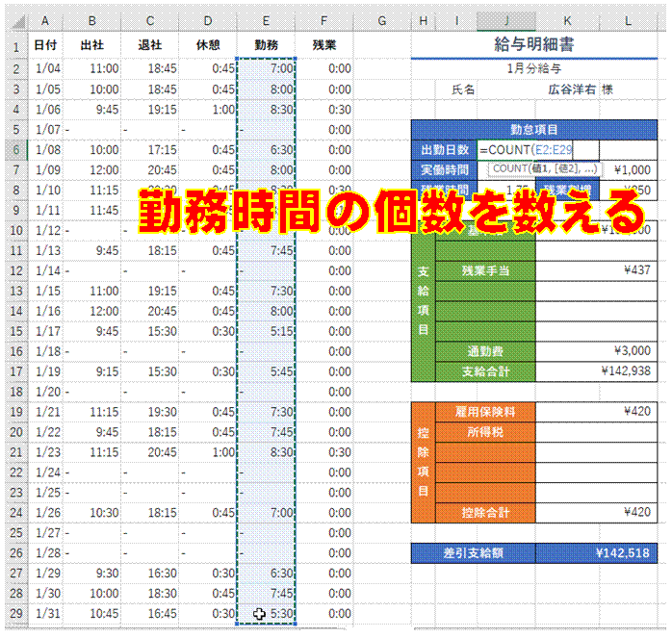This screenshot has width=672, height=638.
Task: Select column D header
Action: (208, 21)
